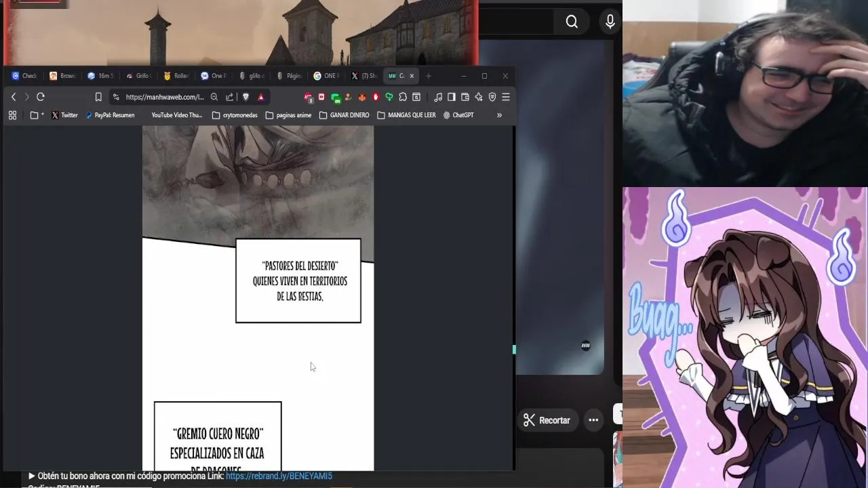
Task: Switch to the Grifo tab
Action: pos(138,76)
